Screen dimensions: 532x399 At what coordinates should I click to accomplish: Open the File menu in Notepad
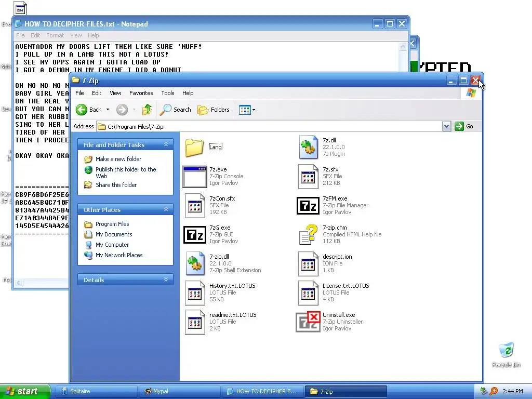20,35
